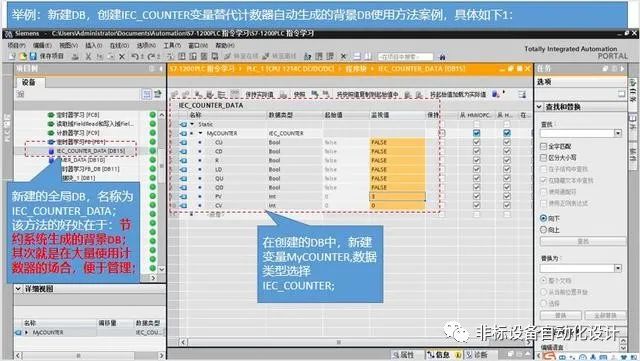This screenshot has width=640, height=361.
Task: Open the 编辑 menu
Action: 42,45
